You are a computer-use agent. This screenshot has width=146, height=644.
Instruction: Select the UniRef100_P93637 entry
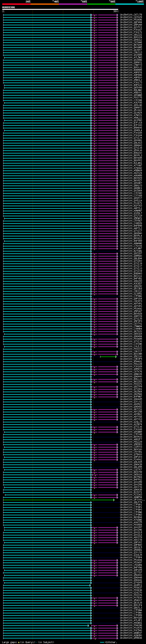tap(131, 588)
